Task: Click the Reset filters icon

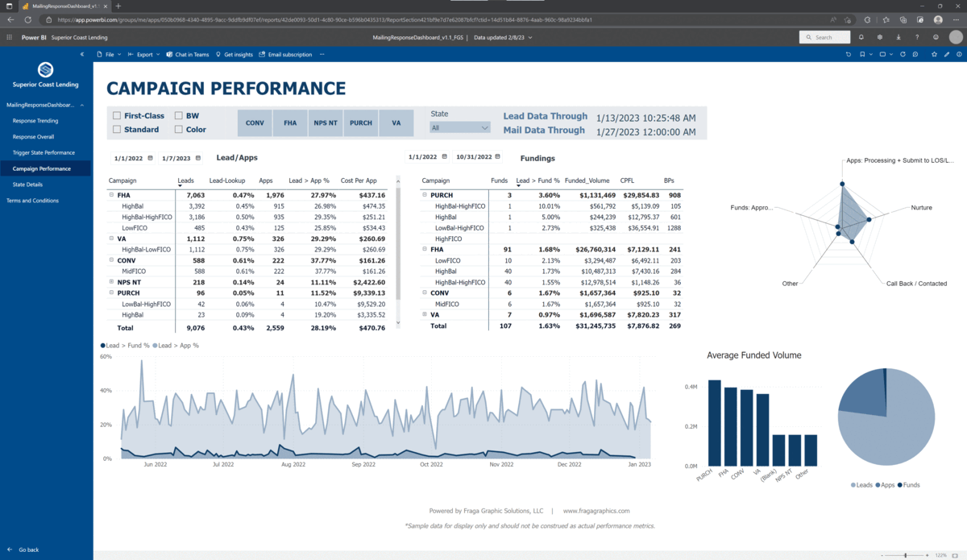Action: point(849,54)
